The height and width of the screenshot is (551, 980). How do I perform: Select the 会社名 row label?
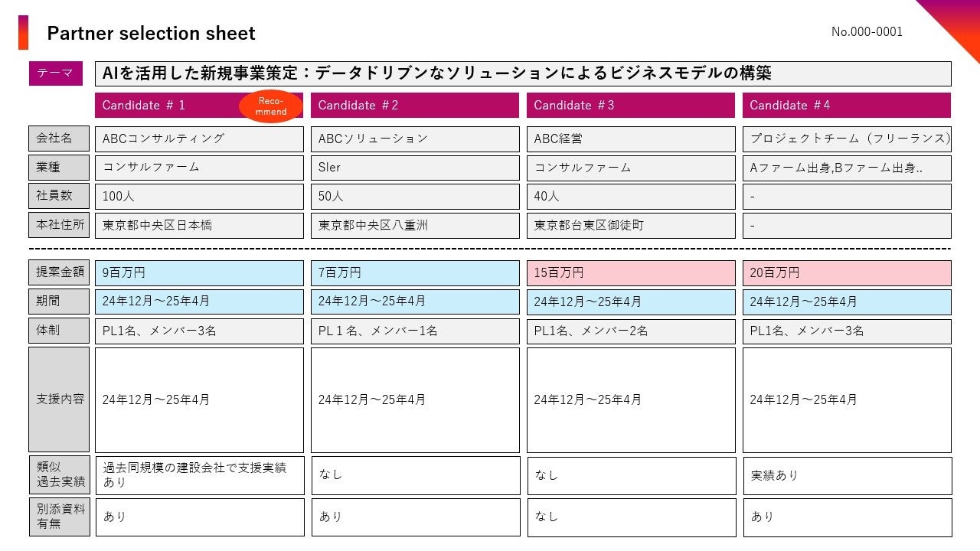pyautogui.click(x=59, y=139)
